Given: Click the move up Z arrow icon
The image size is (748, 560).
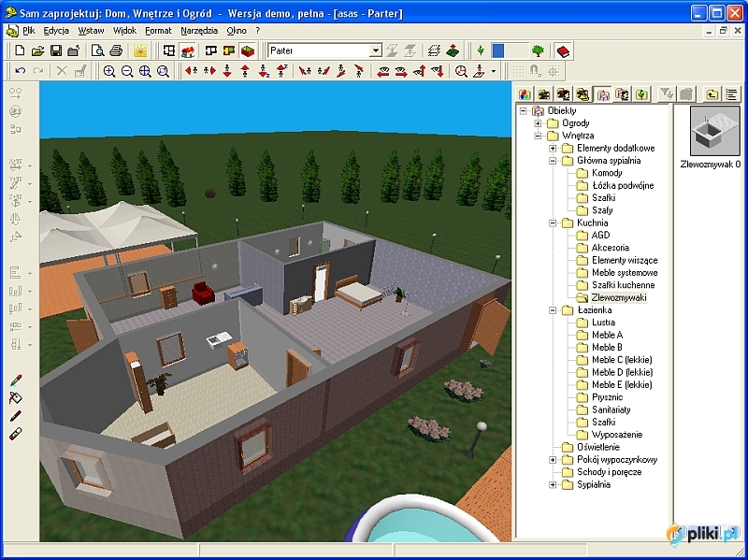Looking at the screenshot, I should 282,71.
